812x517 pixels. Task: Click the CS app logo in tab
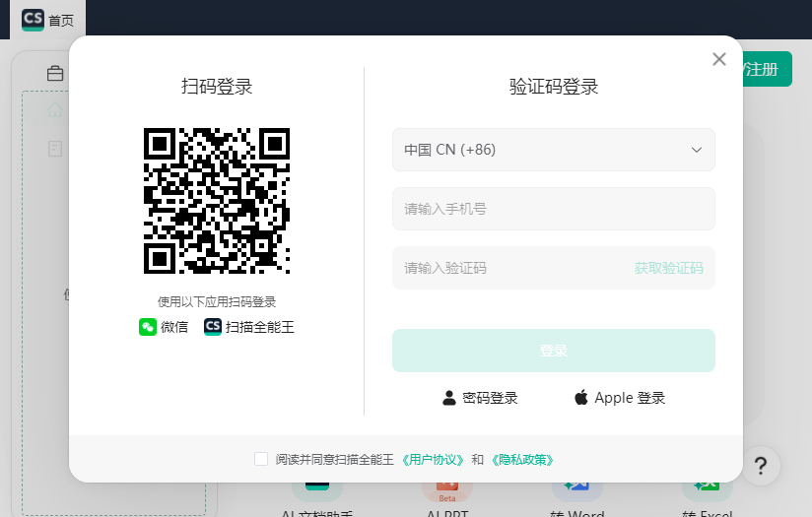click(33, 20)
